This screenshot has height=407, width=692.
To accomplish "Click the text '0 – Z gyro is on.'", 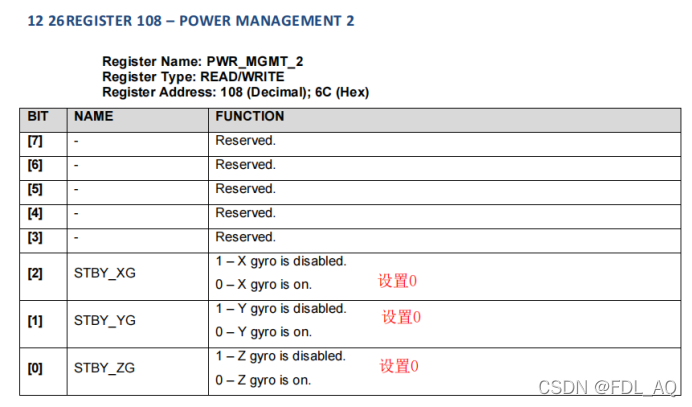I will click(x=263, y=380).
